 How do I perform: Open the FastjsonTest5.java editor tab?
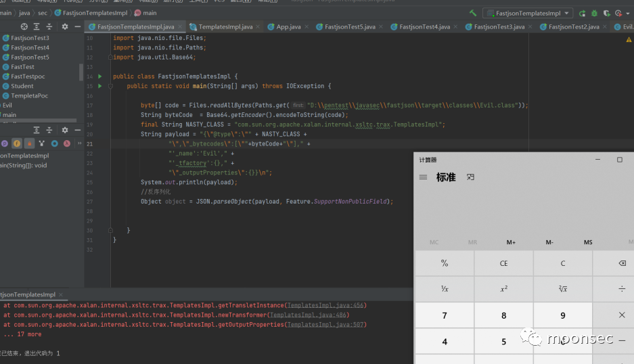click(350, 26)
